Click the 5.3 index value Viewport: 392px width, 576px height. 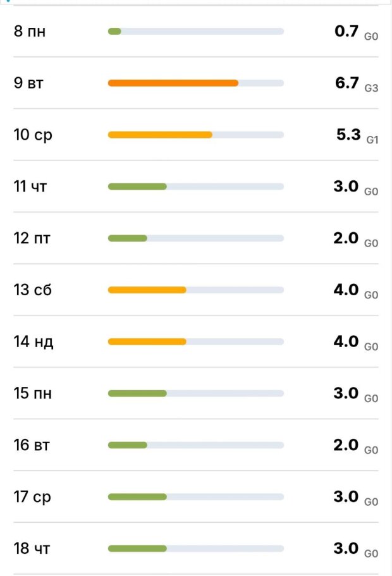(x=348, y=135)
